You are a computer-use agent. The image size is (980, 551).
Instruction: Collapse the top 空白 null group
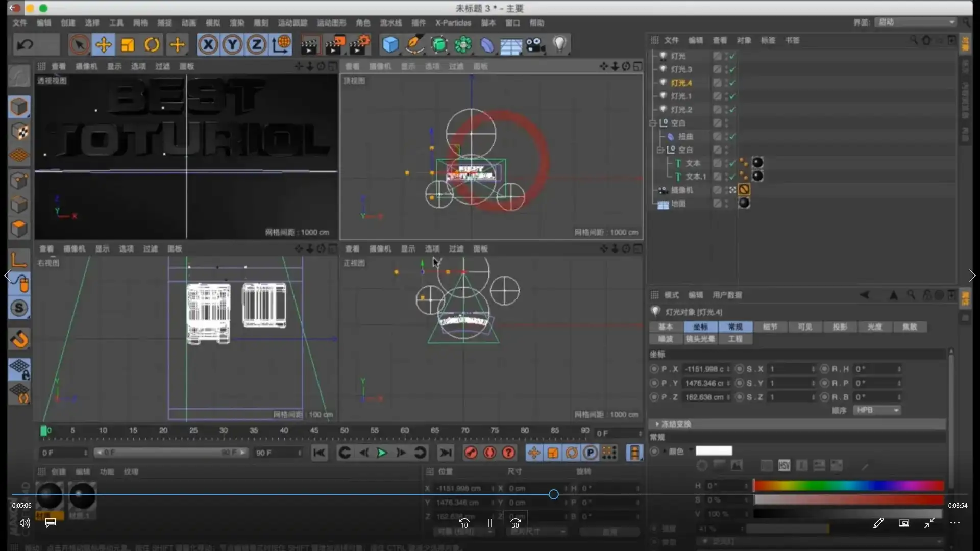(x=652, y=123)
